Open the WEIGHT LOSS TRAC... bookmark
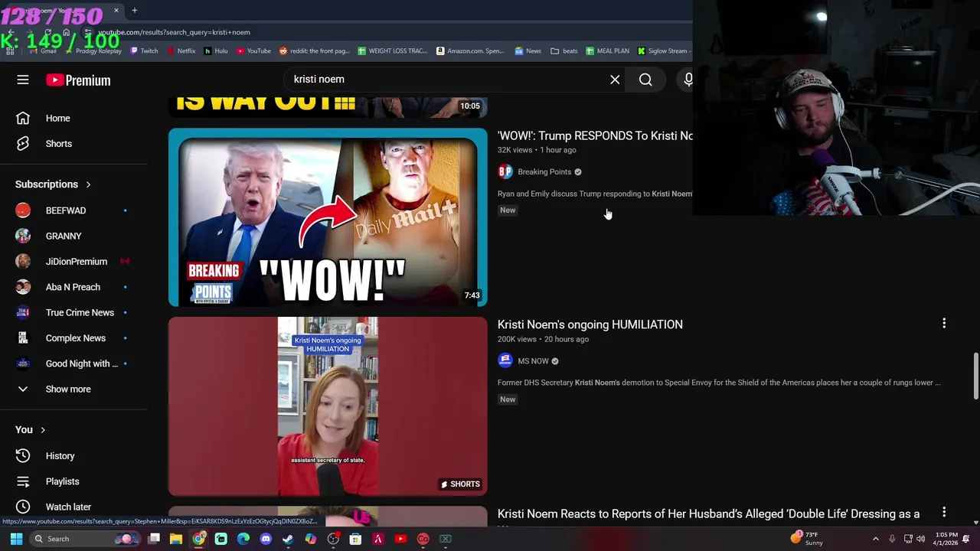Image resolution: width=980 pixels, height=551 pixels. click(393, 51)
